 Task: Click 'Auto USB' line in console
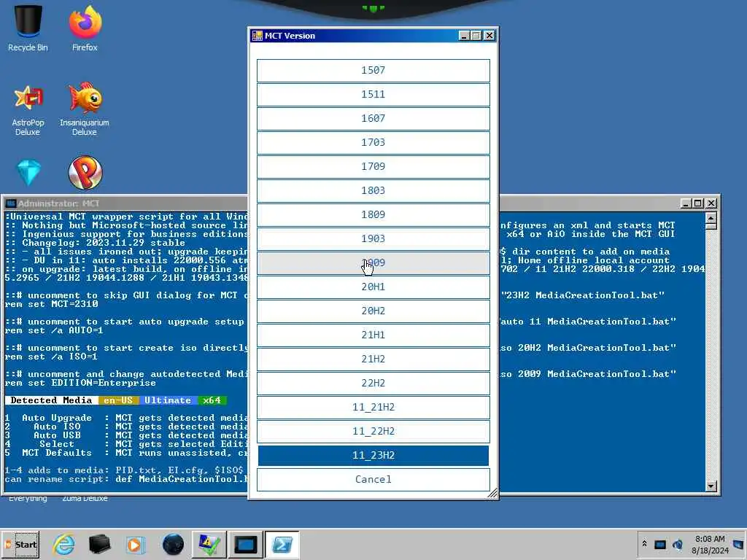pyautogui.click(x=126, y=435)
